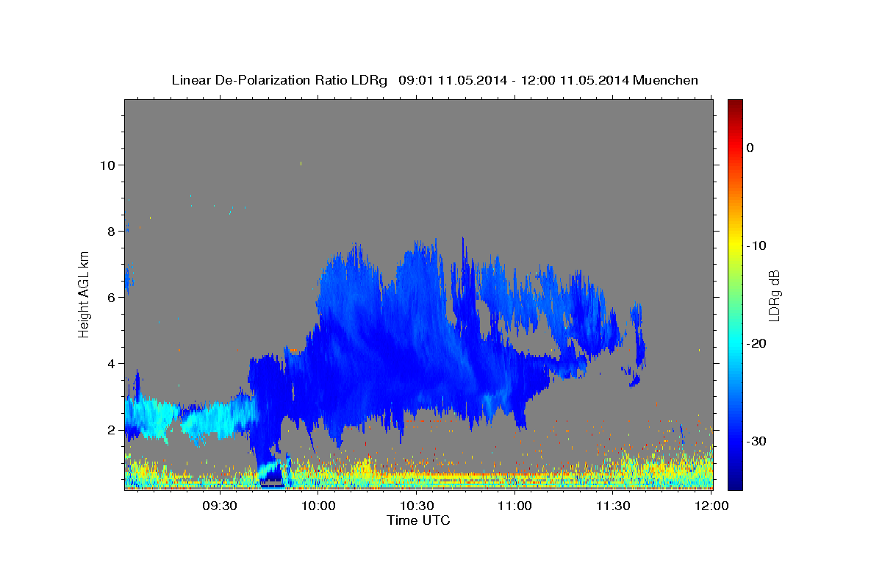Image resolution: width=882 pixels, height=588 pixels.
Task: Click the cyan cloud layer near 09:15
Action: (x=154, y=417)
